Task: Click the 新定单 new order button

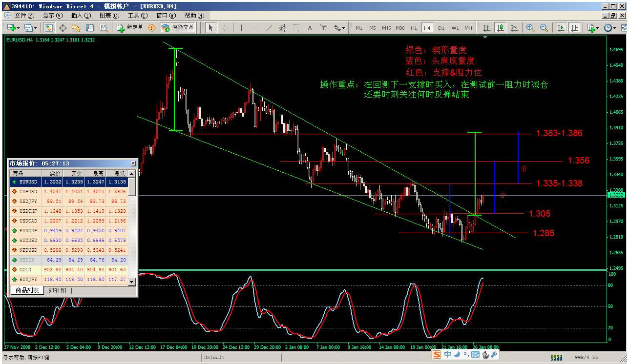Action: tap(130, 28)
